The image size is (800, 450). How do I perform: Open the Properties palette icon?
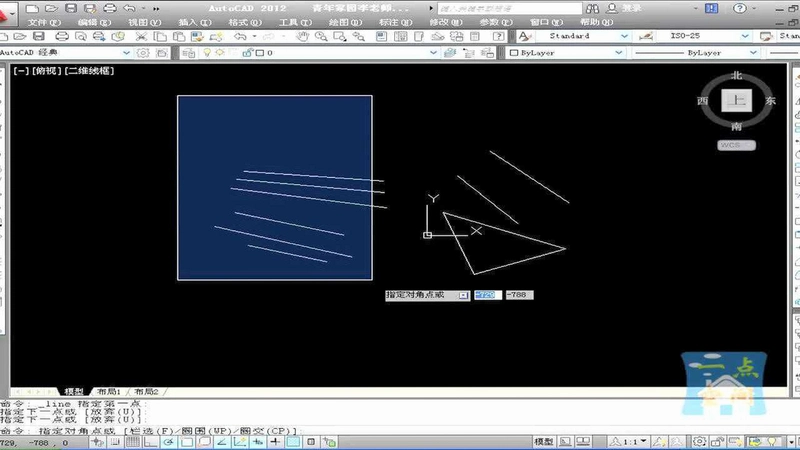click(382, 36)
